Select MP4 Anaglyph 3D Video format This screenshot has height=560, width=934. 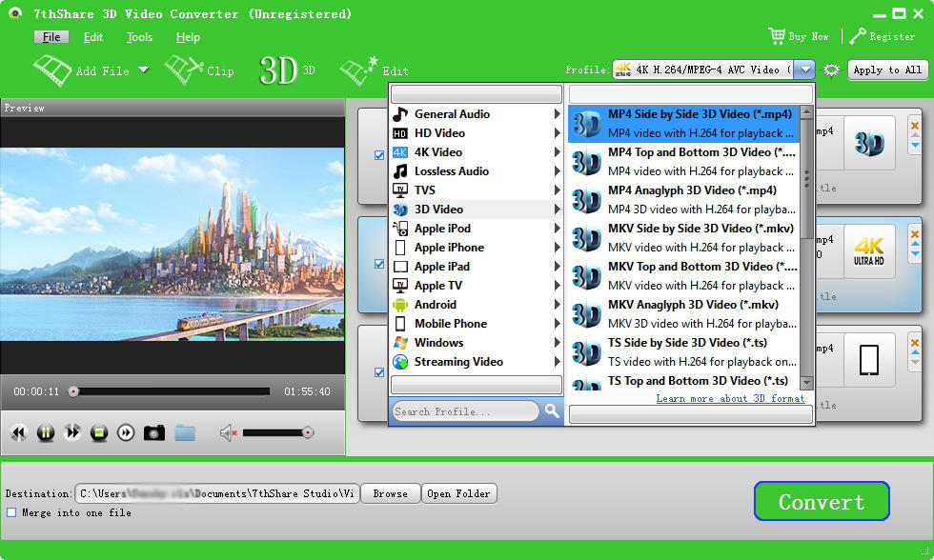point(684,199)
